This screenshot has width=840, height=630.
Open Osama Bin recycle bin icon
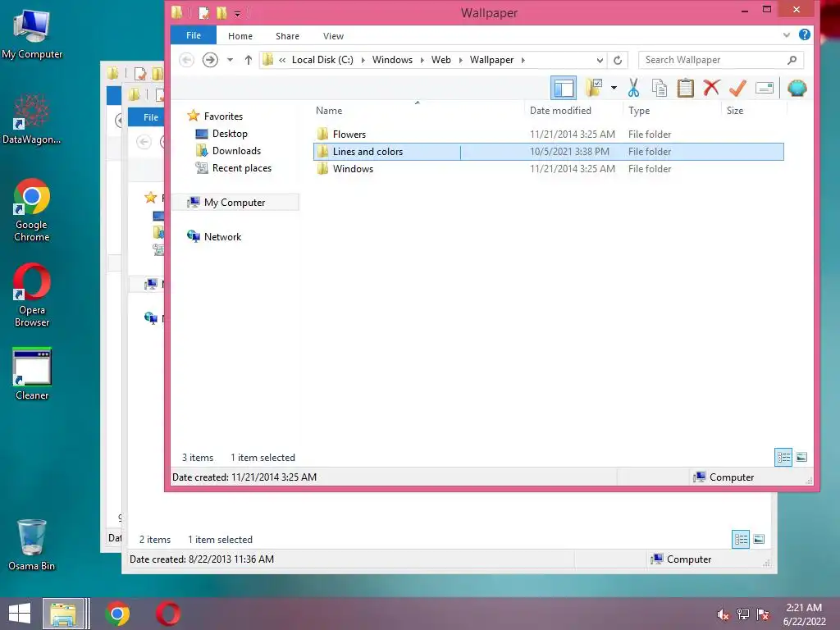point(32,545)
